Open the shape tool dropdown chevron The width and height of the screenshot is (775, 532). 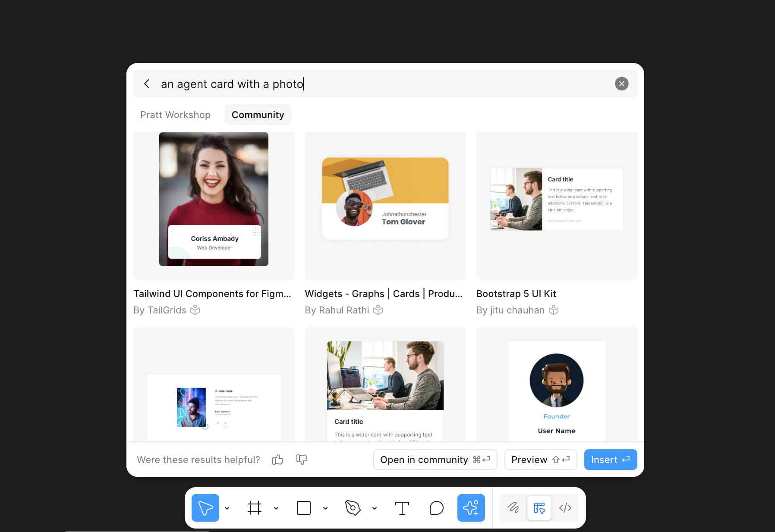[x=325, y=508]
